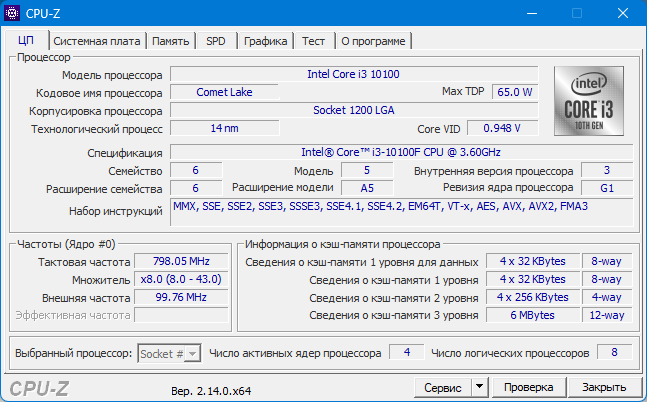
Task: Select the SPD tab
Action: 215,41
